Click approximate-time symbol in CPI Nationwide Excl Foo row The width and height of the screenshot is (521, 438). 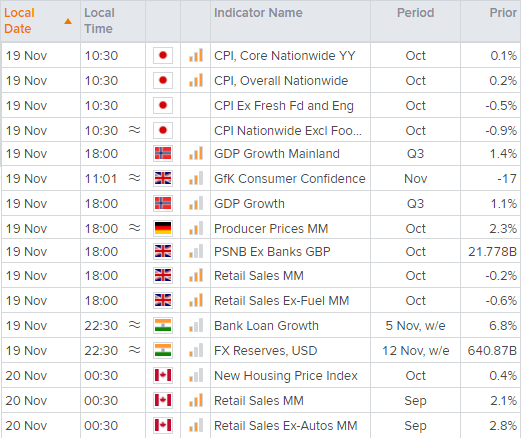[x=134, y=130]
